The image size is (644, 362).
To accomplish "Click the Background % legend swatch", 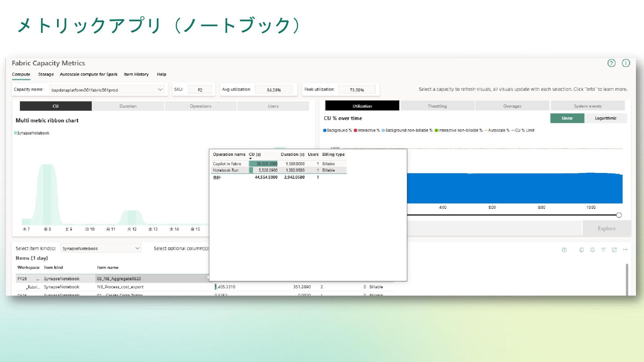I will point(325,130).
